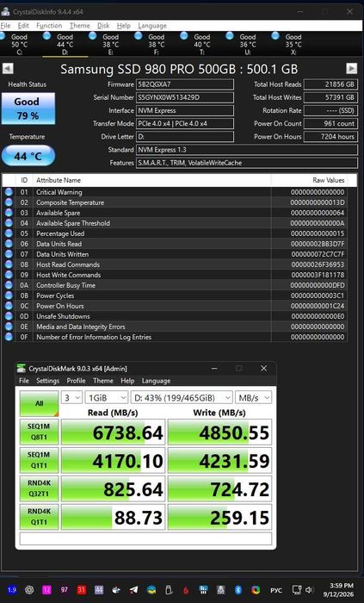This screenshot has height=603, width=364.
Task: Open the 1GiB test size dropdown
Action: click(x=107, y=398)
